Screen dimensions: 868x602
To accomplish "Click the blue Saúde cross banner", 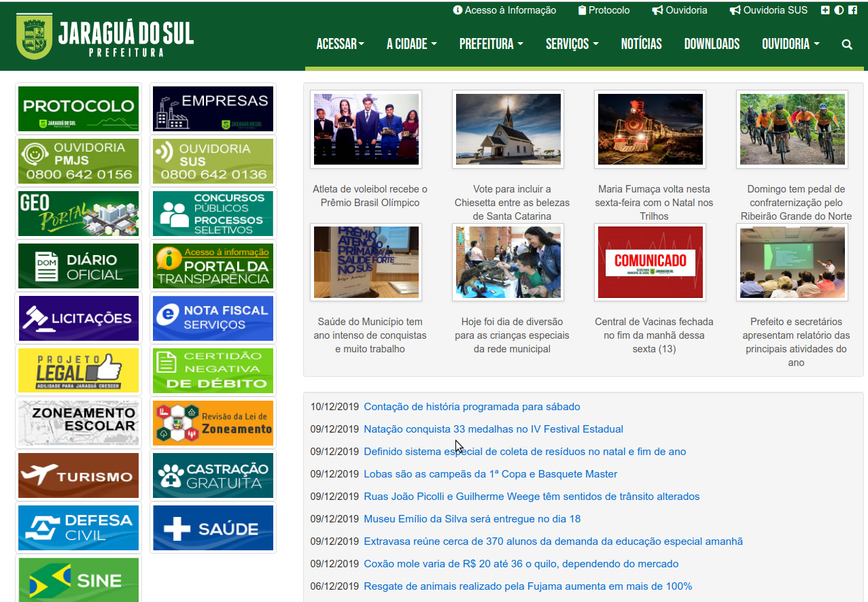I will 213,528.
